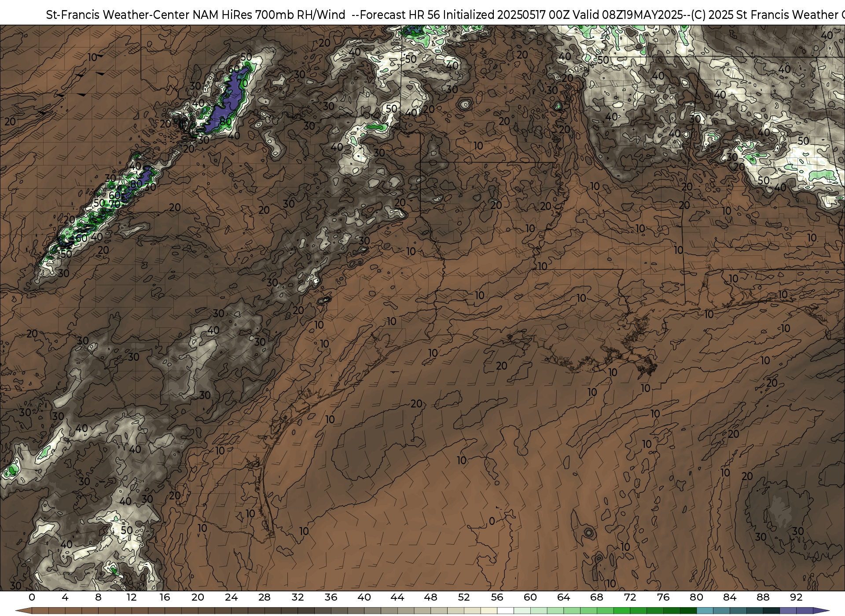Screen dimensions: 845x616
Task: Click the colorbar tick label "88"
Action: 763,597
